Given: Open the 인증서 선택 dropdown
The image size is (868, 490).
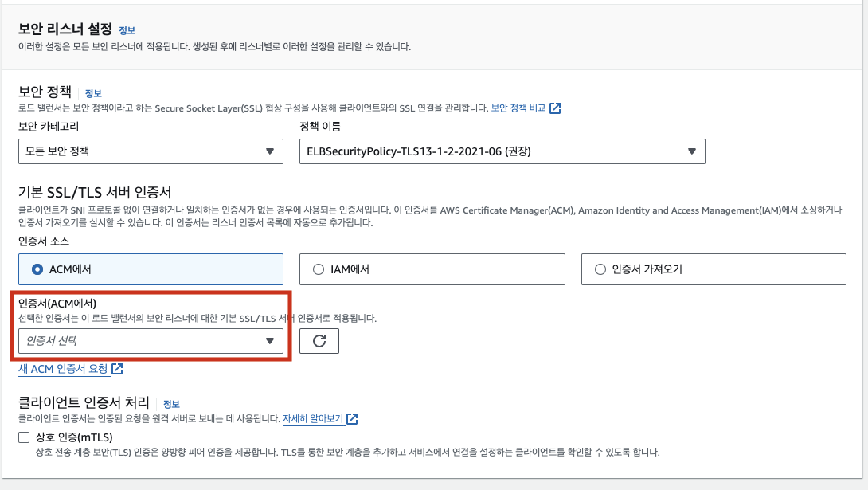Looking at the screenshot, I should pos(151,341).
